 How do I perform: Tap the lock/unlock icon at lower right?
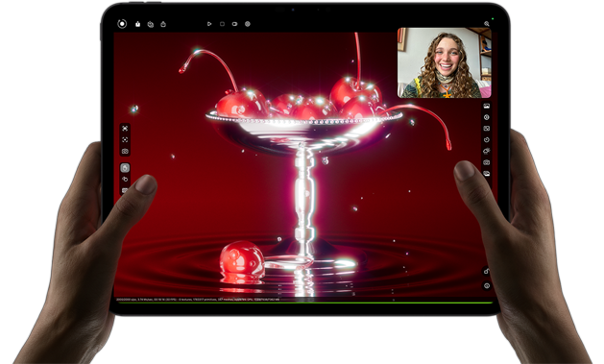point(487,271)
